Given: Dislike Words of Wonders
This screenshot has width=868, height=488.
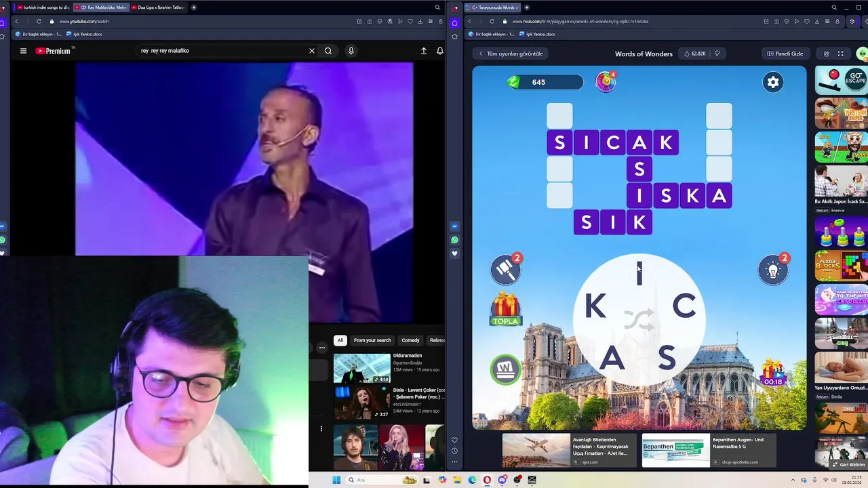Looking at the screenshot, I should tap(717, 54).
